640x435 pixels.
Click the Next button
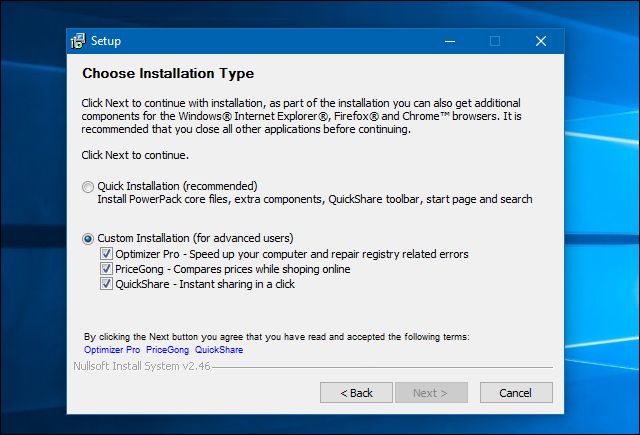tap(431, 393)
